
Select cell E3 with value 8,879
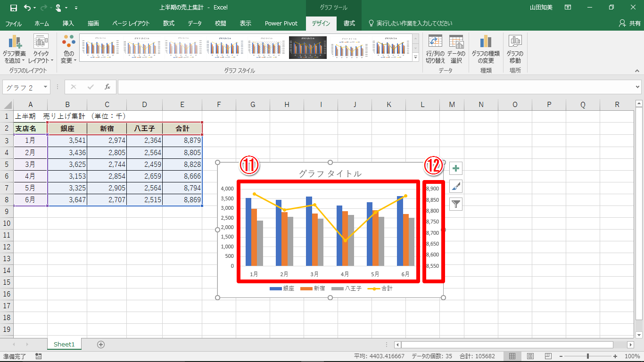182,140
